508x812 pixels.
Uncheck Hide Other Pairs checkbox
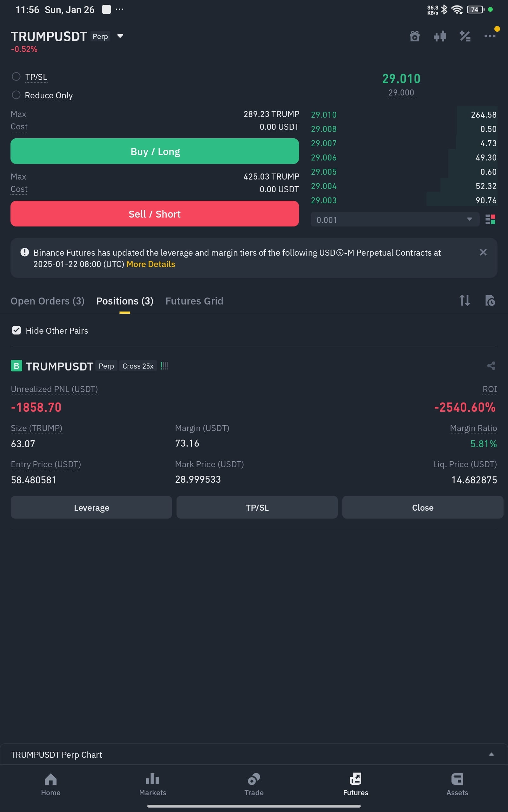point(16,330)
